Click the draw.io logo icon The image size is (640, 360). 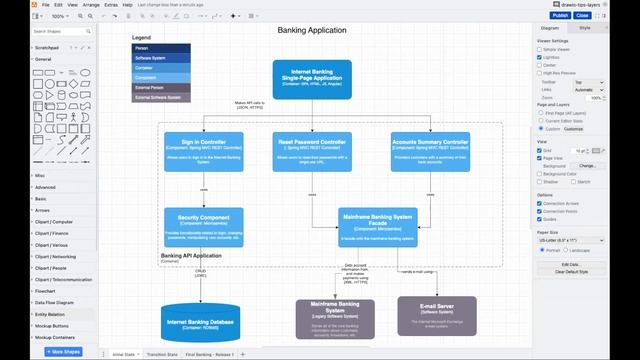pyautogui.click(x=34, y=4)
